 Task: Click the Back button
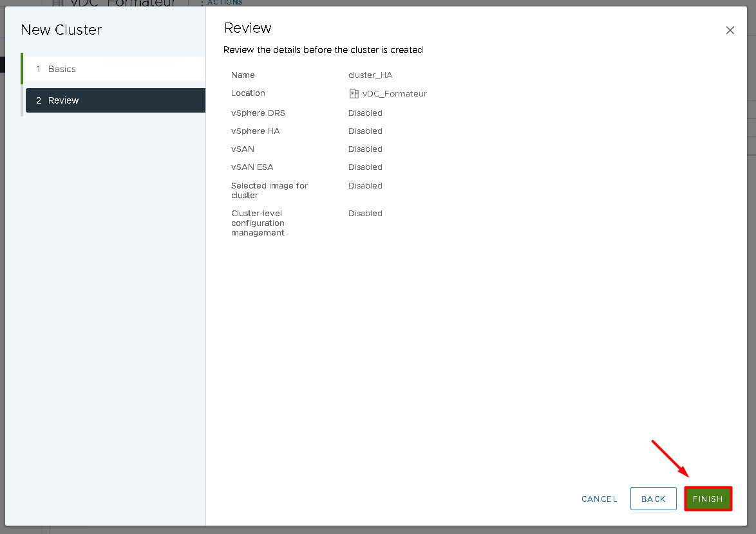[654, 499]
